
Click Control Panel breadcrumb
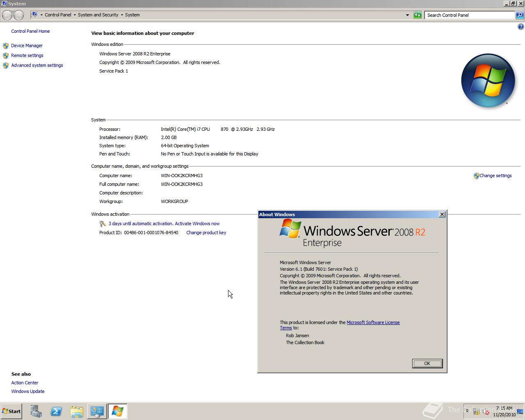(x=58, y=15)
